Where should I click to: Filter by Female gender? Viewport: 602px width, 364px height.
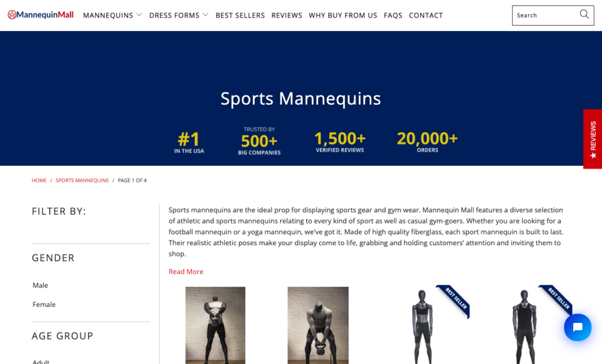[x=44, y=305]
